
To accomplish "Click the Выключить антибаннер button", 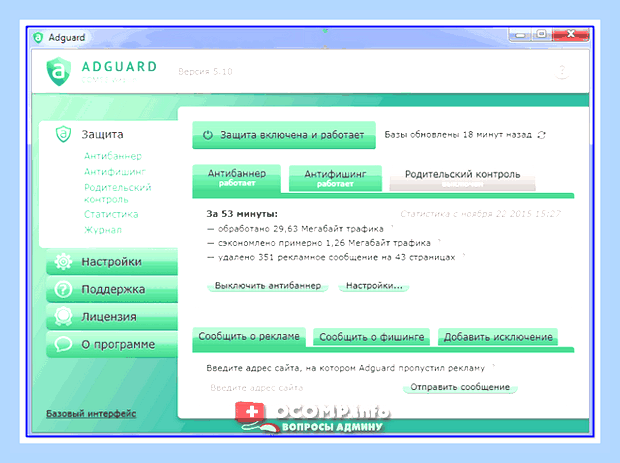I will (x=268, y=285).
